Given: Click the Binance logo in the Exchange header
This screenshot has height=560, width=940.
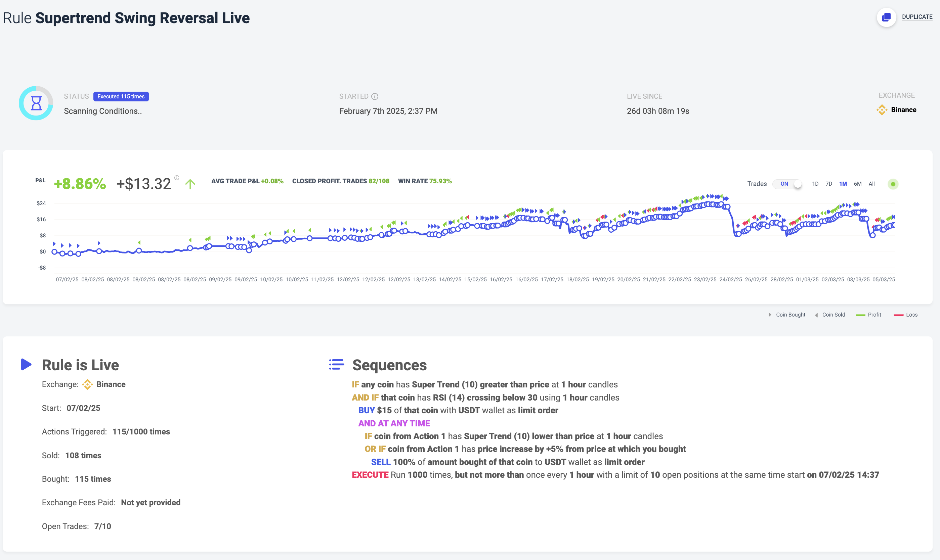Looking at the screenshot, I should 882,110.
